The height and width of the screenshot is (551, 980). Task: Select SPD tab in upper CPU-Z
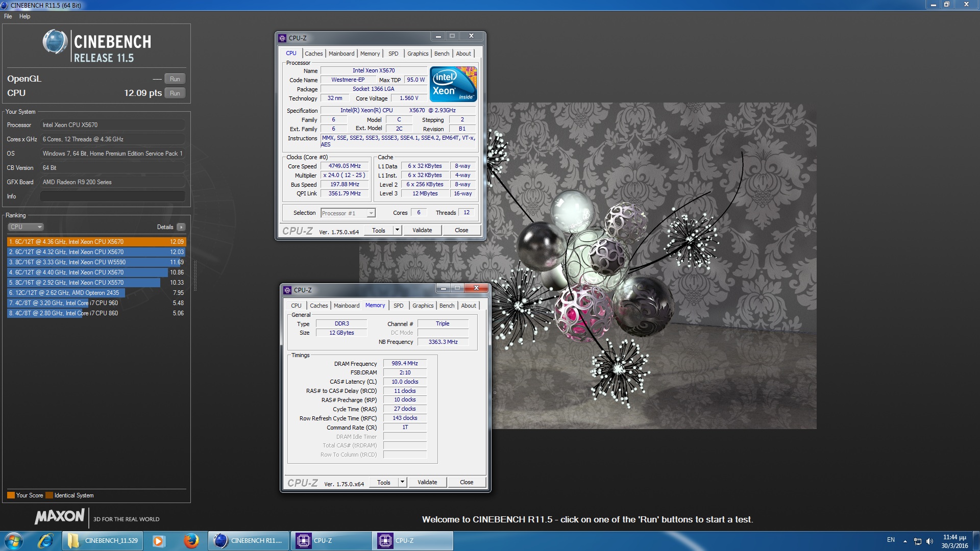(x=393, y=54)
